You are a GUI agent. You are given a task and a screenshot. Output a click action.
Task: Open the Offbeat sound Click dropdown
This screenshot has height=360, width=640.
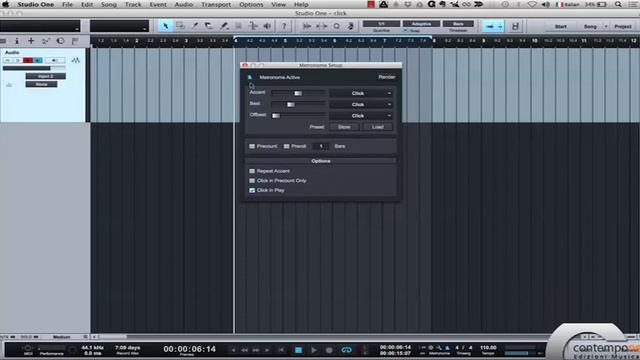(361, 116)
